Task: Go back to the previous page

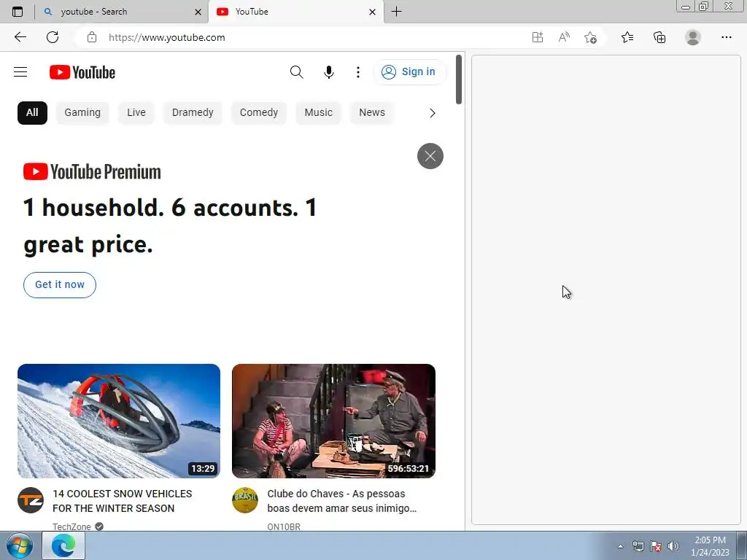Action: point(20,37)
